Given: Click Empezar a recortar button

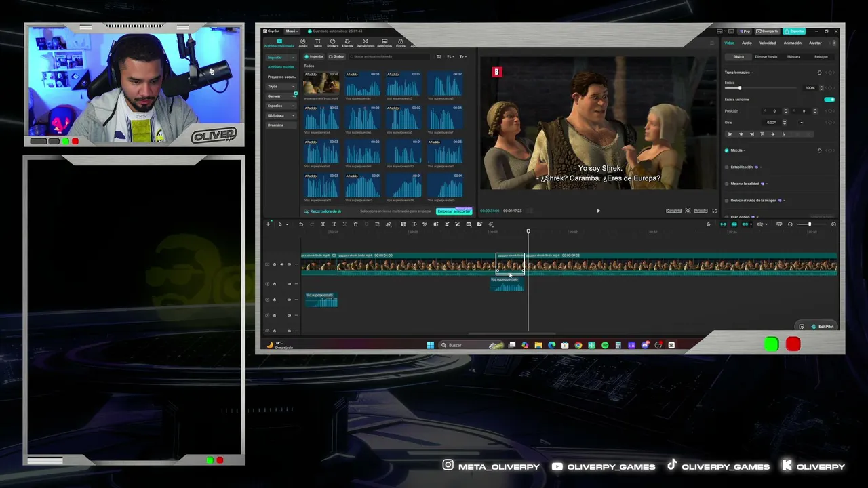Looking at the screenshot, I should [x=454, y=211].
